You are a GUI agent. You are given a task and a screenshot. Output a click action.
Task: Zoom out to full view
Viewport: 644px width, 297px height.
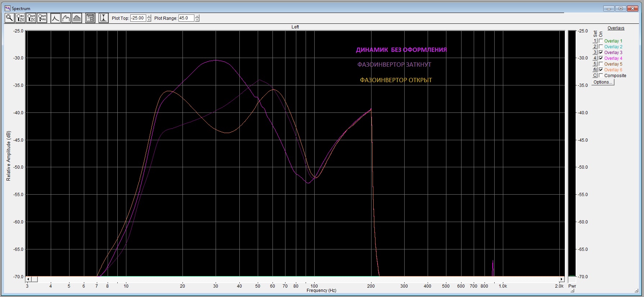[42, 18]
